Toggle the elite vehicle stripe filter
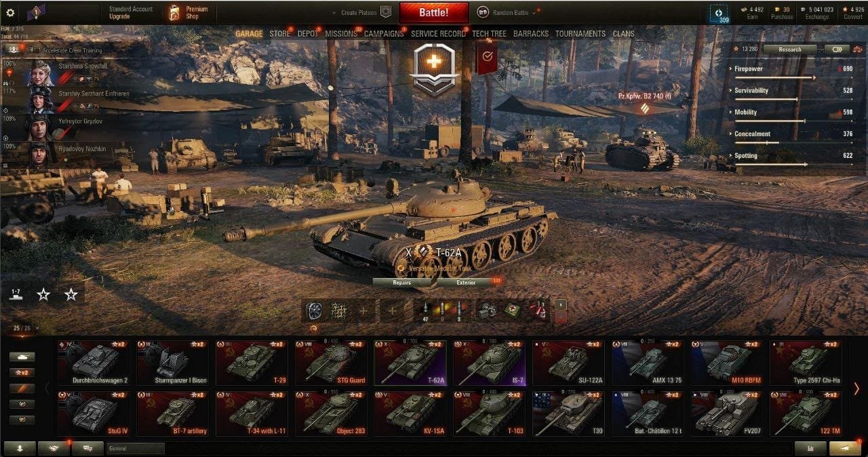Image resolution: width=868 pixels, height=457 pixels. pos(22,389)
